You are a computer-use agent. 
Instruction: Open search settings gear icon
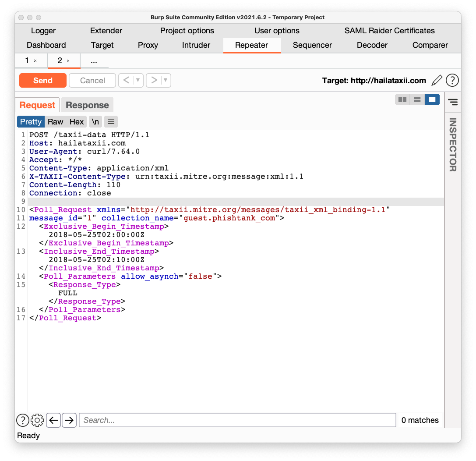37,420
